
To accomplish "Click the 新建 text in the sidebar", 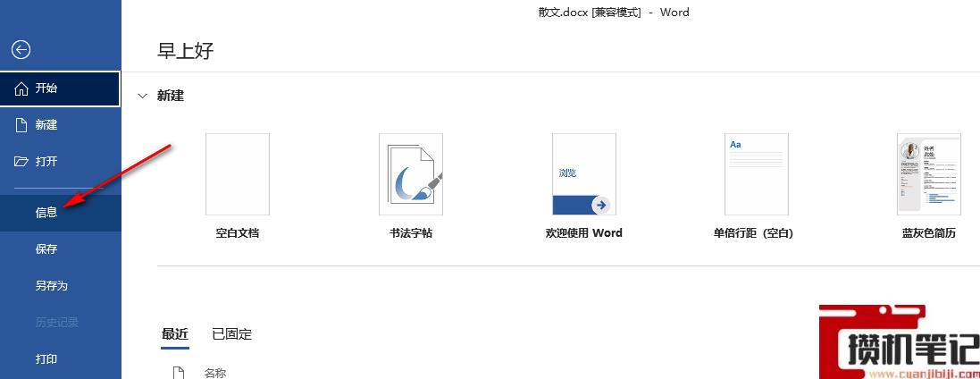I will [46, 125].
